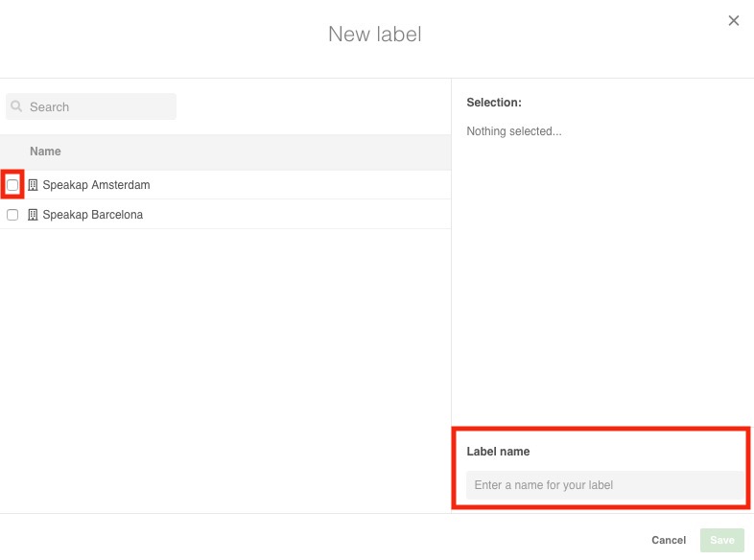Cancel the new label dialog
The height and width of the screenshot is (560, 754).
(669, 540)
